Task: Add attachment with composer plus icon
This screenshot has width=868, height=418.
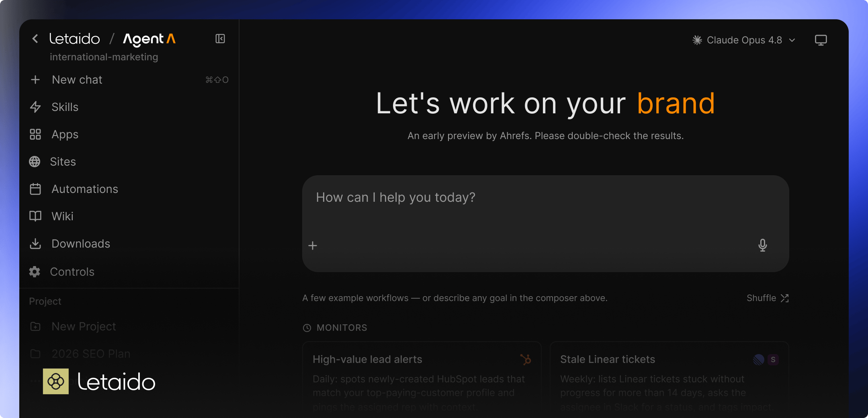Action: (313, 246)
